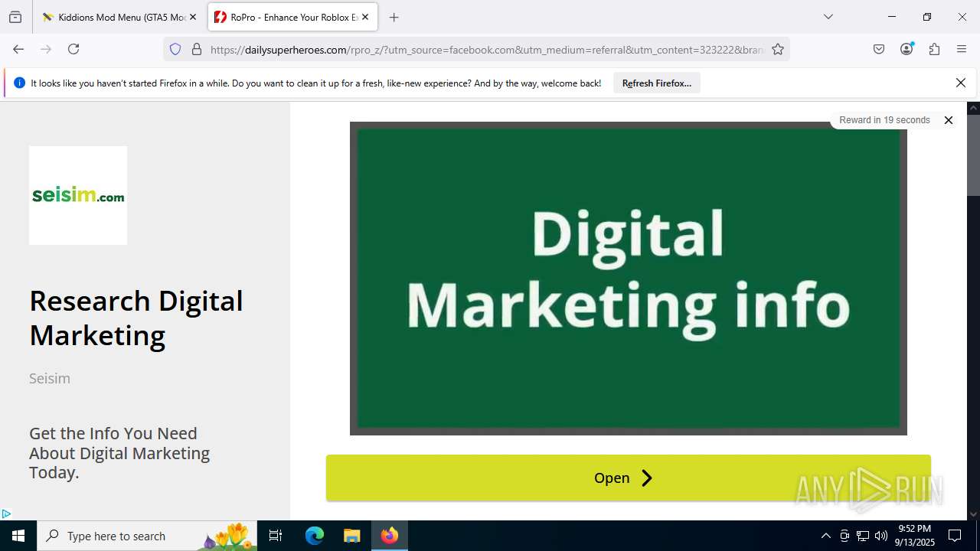Open the AdChoices icon
Viewport: 980px width, 551px height.
click(x=6, y=514)
